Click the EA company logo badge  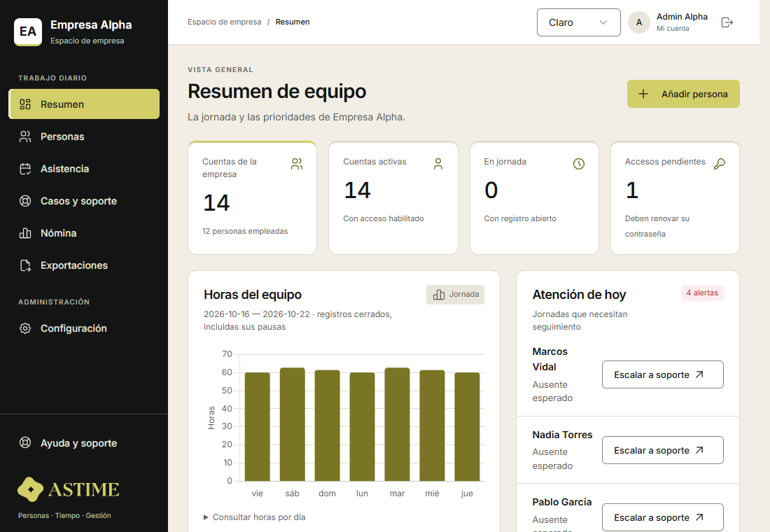tap(28, 32)
